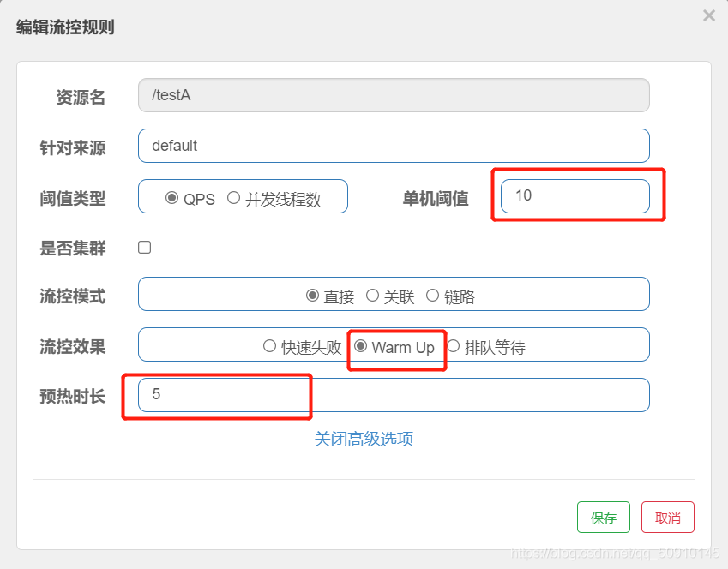This screenshot has height=569, width=728.
Task: Select the 排队等待 flow control effect
Action: 452,346
